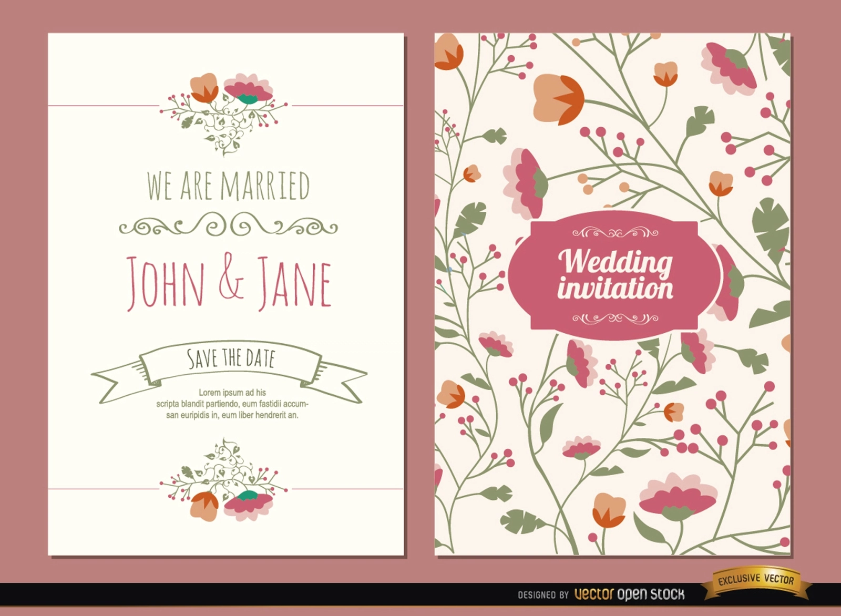Click the "DESIGNED BY" label
841x616 pixels.
tap(543, 595)
